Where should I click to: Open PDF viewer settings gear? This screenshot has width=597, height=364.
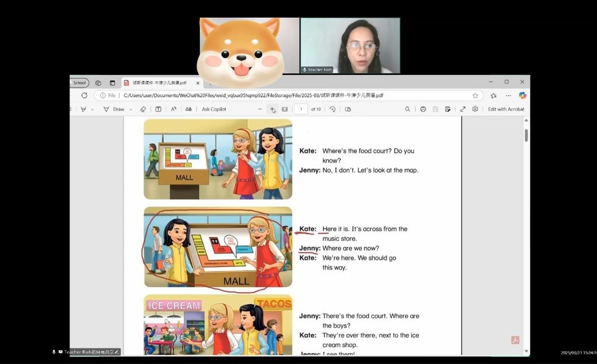click(x=475, y=109)
